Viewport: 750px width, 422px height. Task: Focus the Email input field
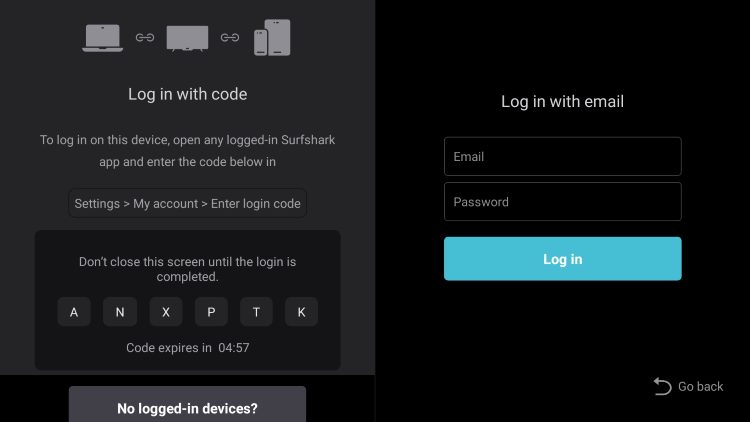562,156
